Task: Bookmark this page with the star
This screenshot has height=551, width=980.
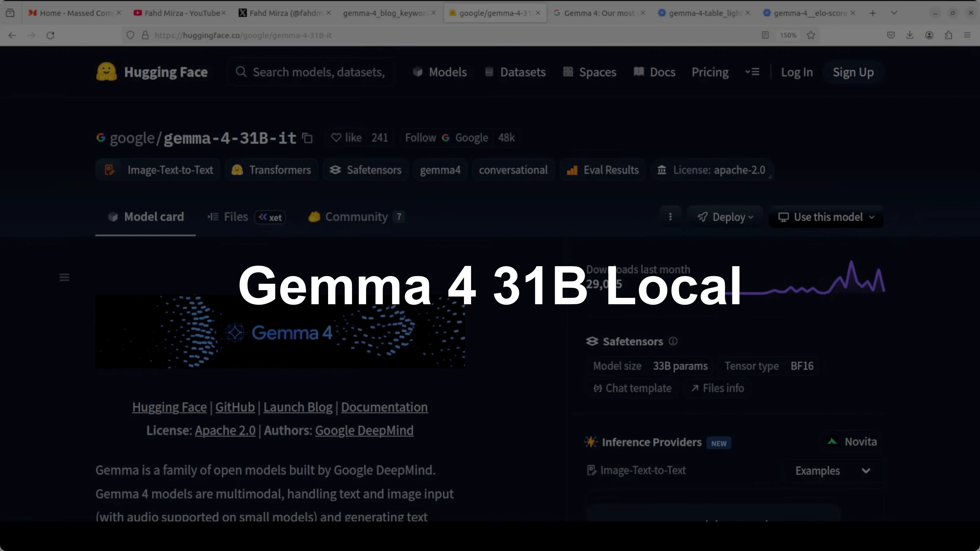Action: coord(811,35)
